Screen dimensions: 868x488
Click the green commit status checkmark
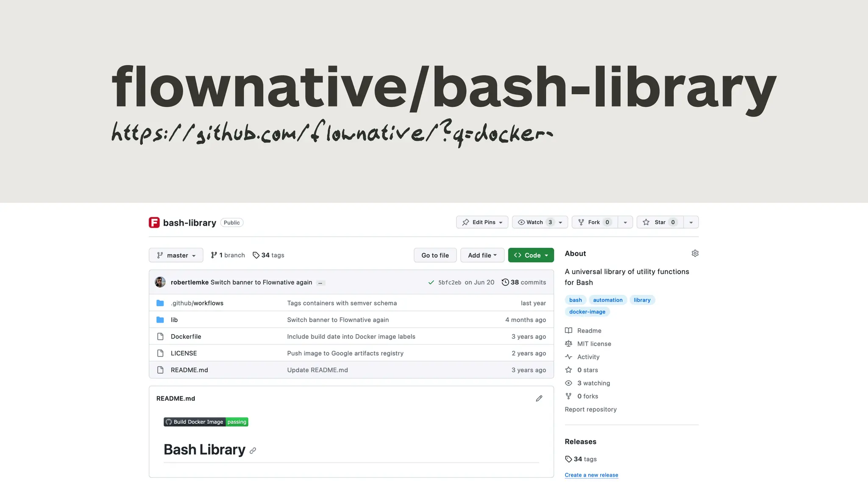[x=431, y=283]
